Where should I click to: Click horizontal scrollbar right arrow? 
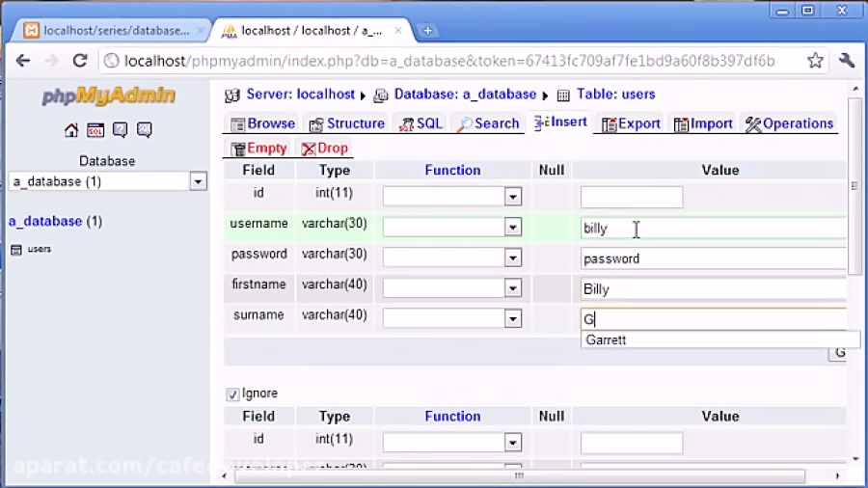coord(837,475)
